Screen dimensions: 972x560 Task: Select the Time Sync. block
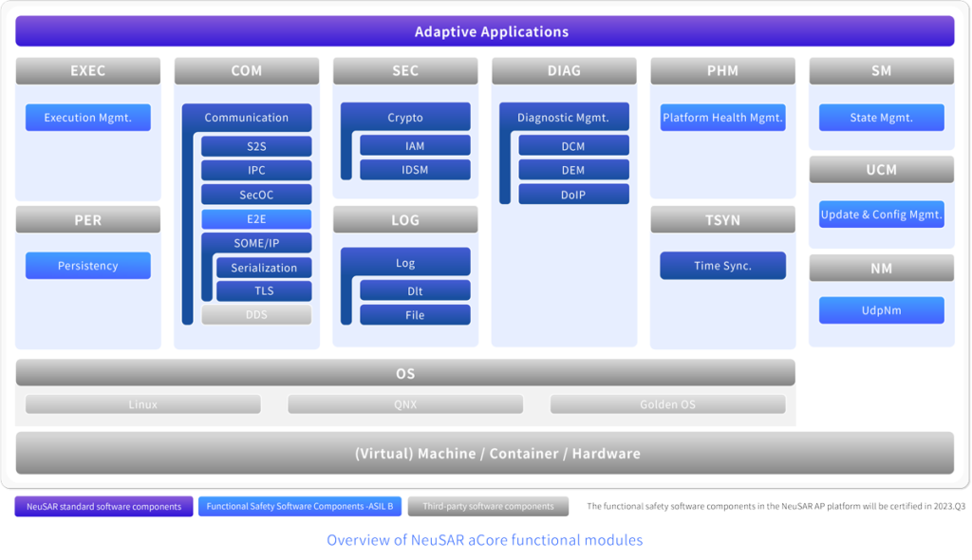[722, 266]
